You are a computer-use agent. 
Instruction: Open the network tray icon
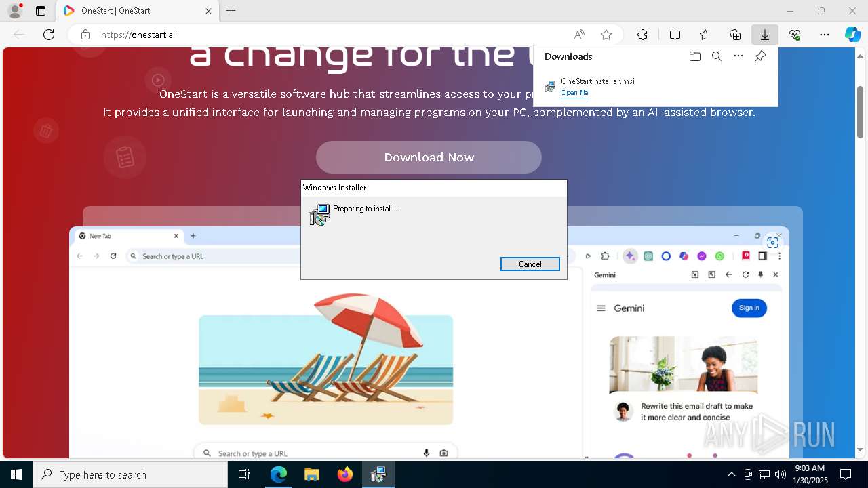pos(764,474)
